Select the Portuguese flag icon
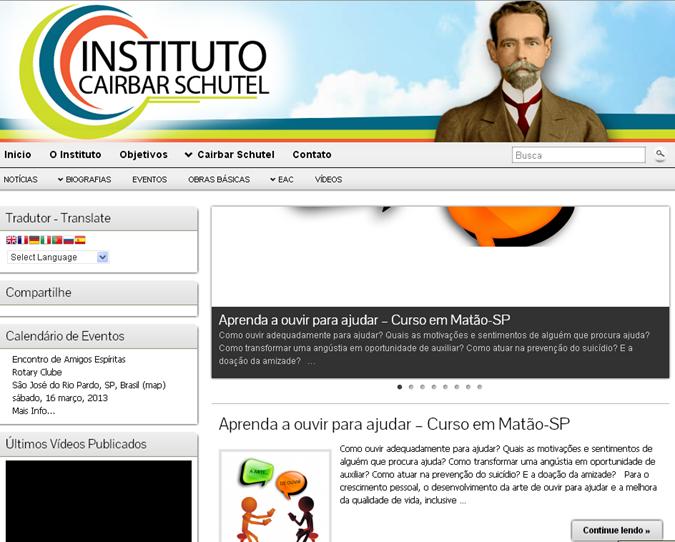This screenshot has width=675, height=542. pyautogui.click(x=57, y=240)
